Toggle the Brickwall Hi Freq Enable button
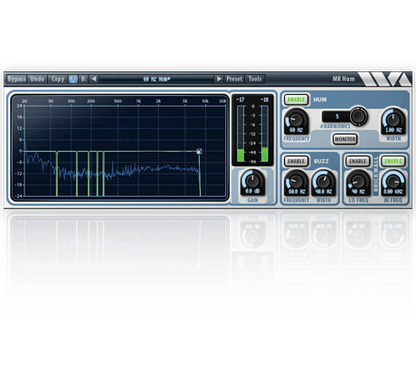416x376 pixels. pyautogui.click(x=393, y=161)
